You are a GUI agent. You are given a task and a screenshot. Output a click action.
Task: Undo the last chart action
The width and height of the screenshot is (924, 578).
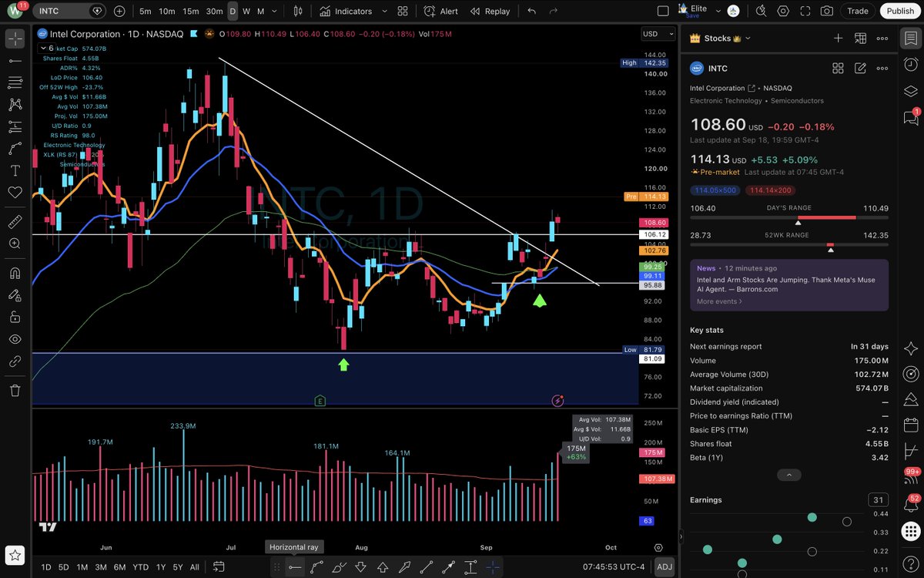coord(531,11)
